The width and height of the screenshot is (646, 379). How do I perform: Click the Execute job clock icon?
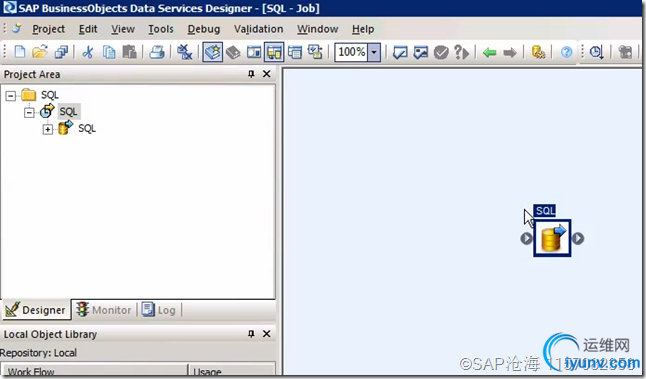click(x=596, y=52)
